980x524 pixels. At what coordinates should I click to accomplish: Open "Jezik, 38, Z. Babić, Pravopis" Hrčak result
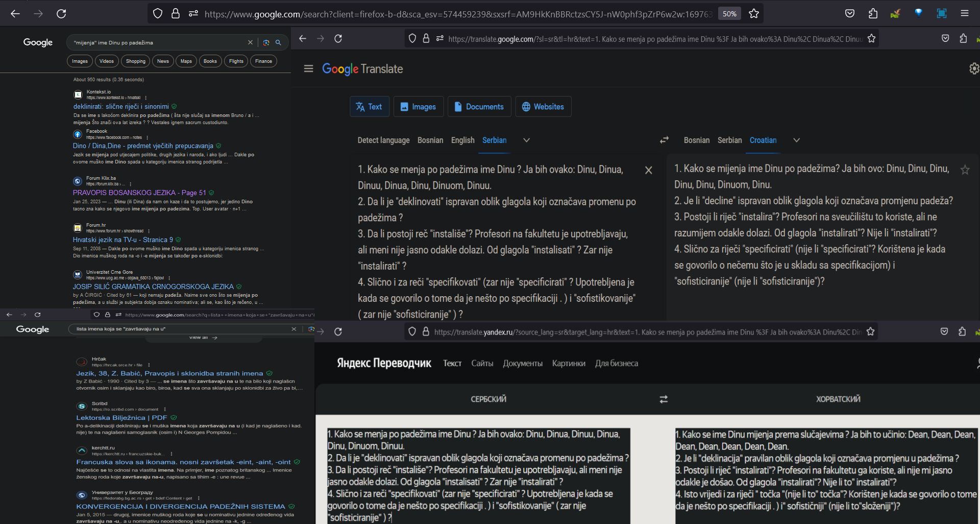coord(169,373)
